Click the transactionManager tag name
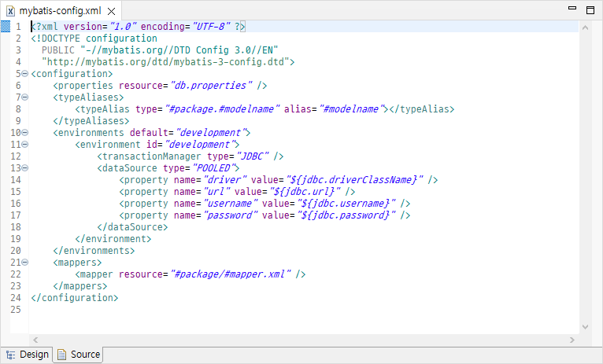Screen dimensions: 603x364 click(151, 156)
